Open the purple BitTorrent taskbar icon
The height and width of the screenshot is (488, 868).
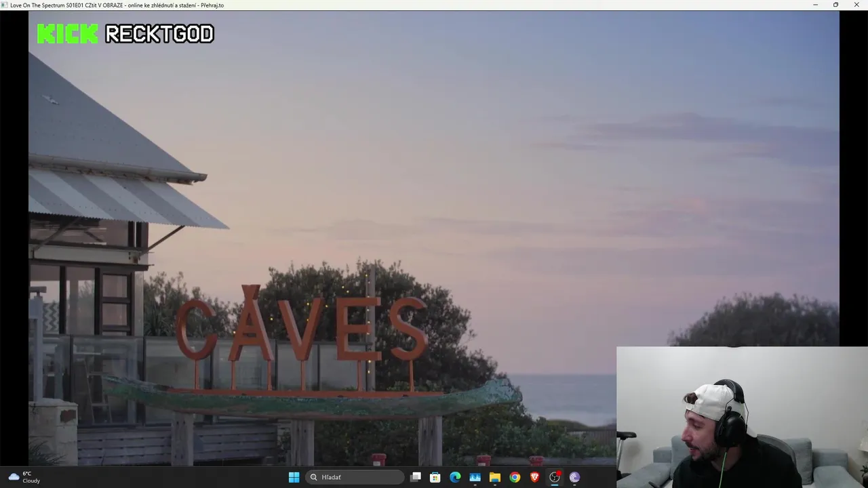[x=574, y=477]
